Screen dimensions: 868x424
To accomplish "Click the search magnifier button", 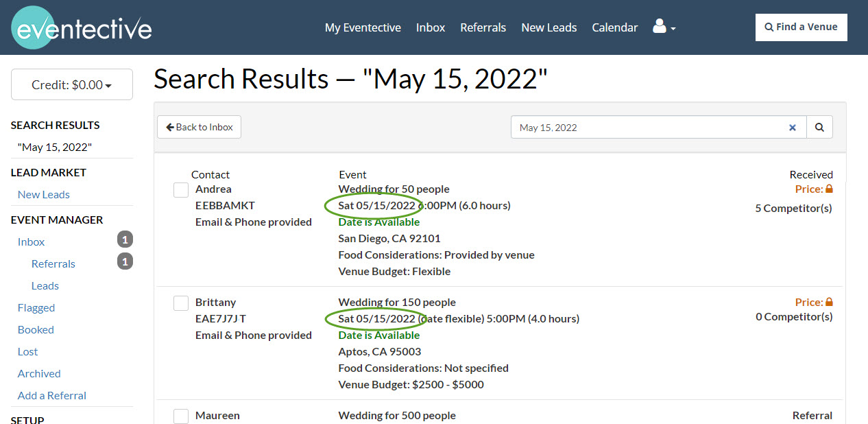I will pyautogui.click(x=819, y=127).
